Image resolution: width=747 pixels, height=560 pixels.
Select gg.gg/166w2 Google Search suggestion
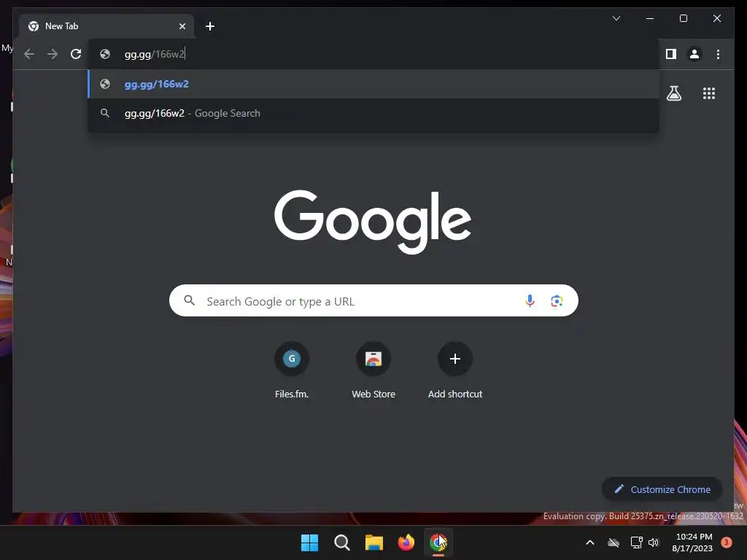pyautogui.click(x=373, y=113)
